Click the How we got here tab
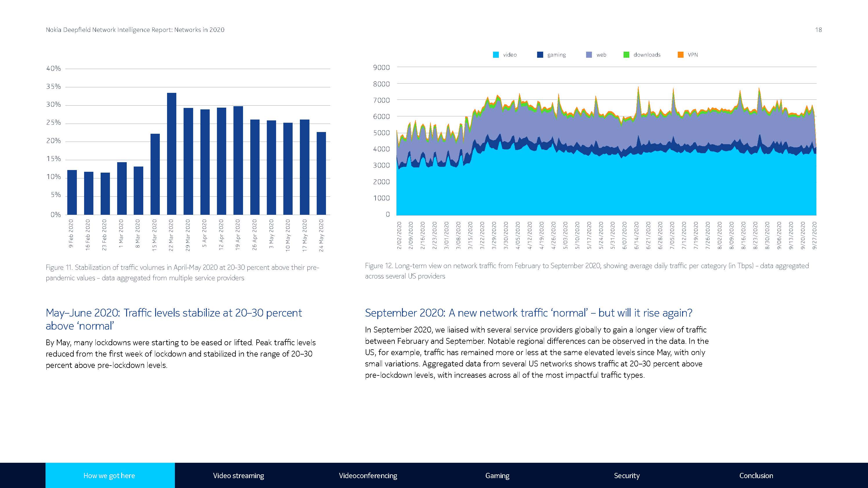This screenshot has height=488, width=868. [110, 476]
